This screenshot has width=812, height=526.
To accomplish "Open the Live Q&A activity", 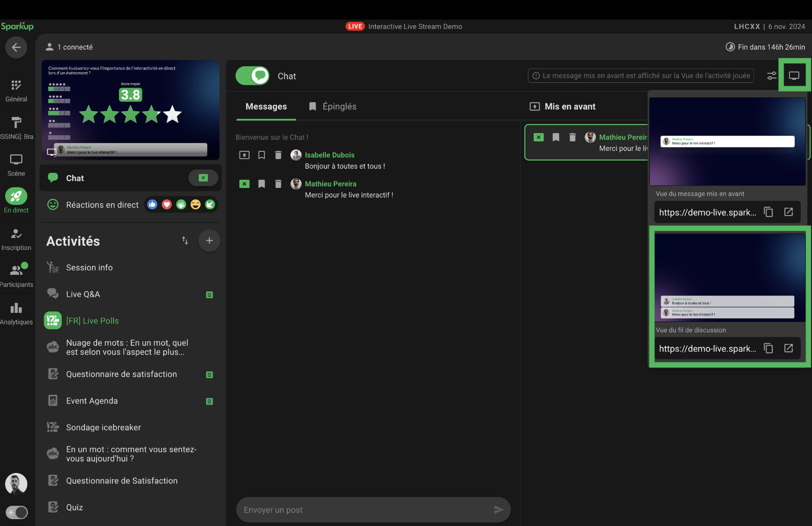I will tap(83, 294).
